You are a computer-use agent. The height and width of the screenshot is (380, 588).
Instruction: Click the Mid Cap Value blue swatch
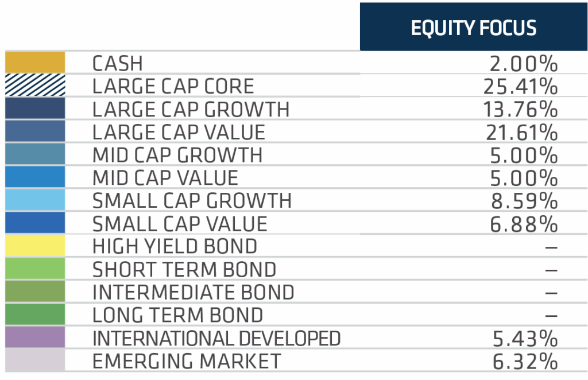35,177
